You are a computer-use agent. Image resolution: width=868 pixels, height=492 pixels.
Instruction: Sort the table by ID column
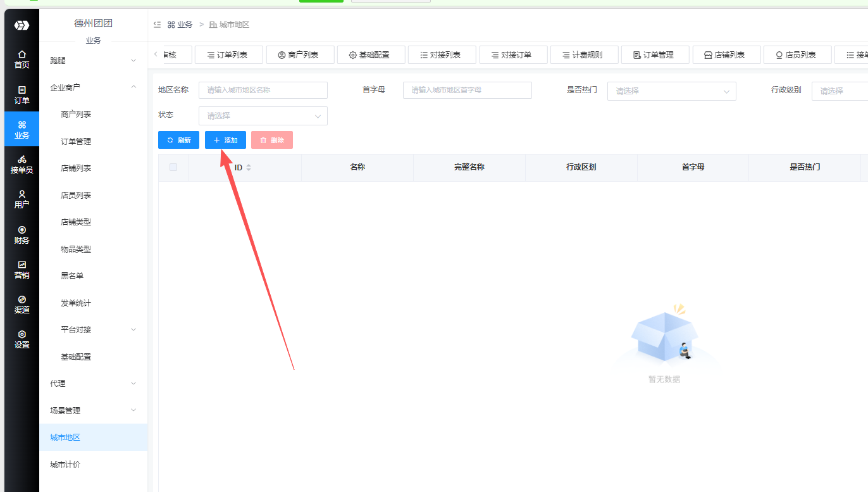click(x=248, y=168)
